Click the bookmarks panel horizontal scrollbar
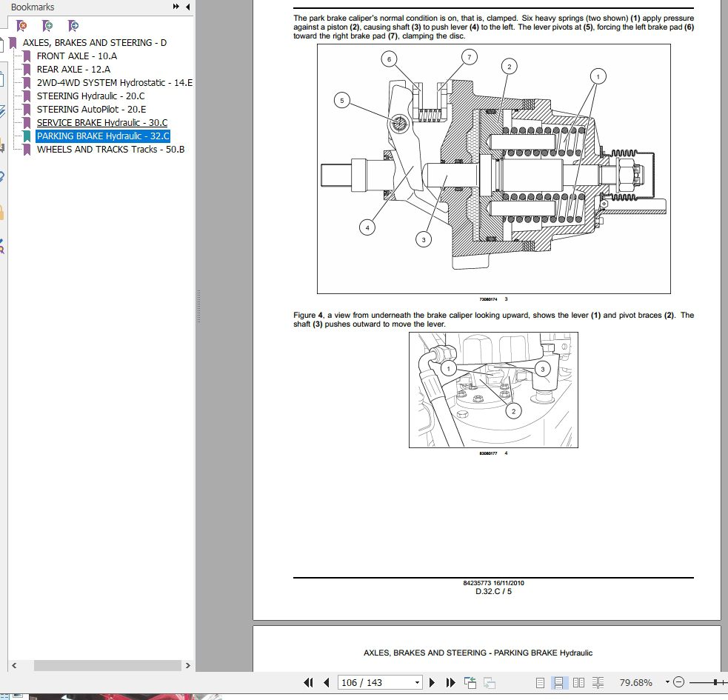 (x=107, y=666)
